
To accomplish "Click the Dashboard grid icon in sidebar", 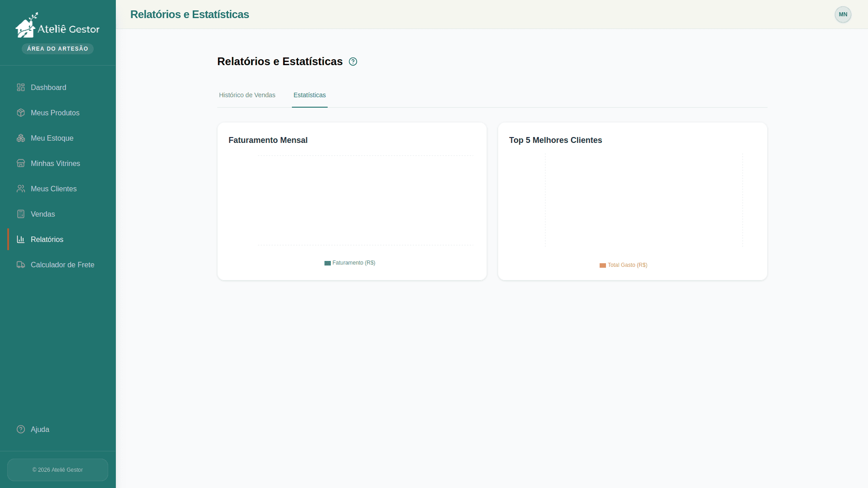I will point(21,87).
